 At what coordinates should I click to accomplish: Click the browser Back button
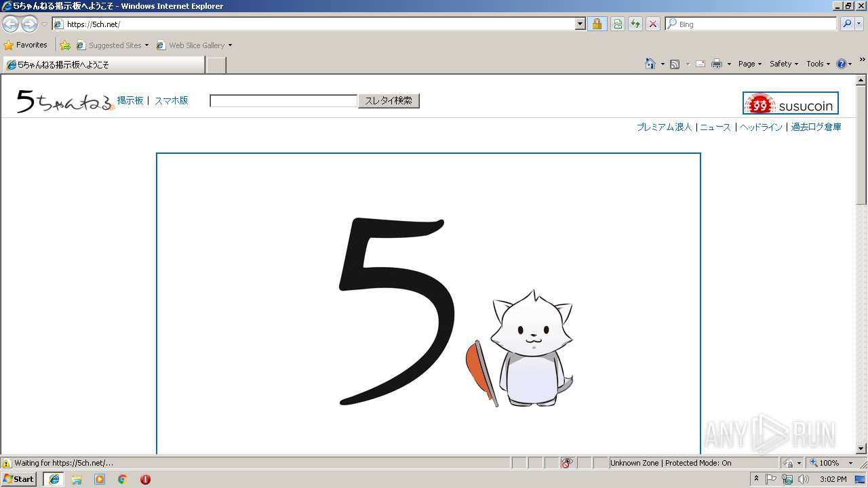10,24
